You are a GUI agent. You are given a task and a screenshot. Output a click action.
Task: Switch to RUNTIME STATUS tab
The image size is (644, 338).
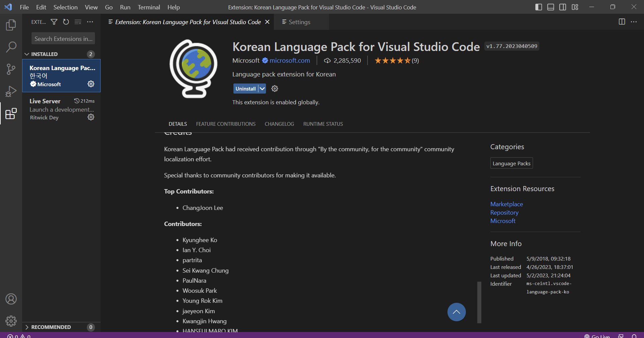323,124
